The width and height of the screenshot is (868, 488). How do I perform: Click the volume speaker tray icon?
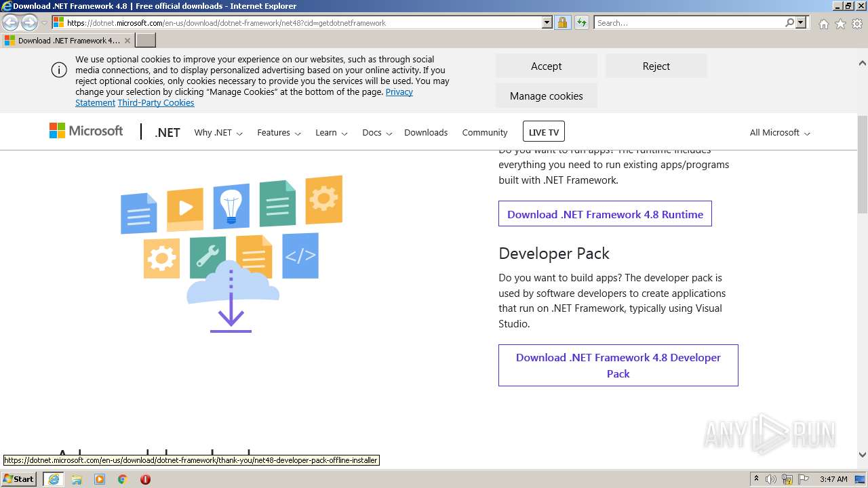pos(771,479)
